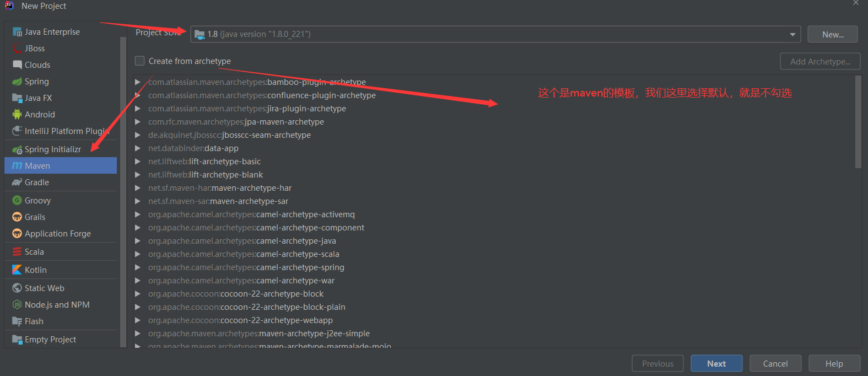This screenshot has width=868, height=376.
Task: Click the Grails icon
Action: tap(17, 217)
